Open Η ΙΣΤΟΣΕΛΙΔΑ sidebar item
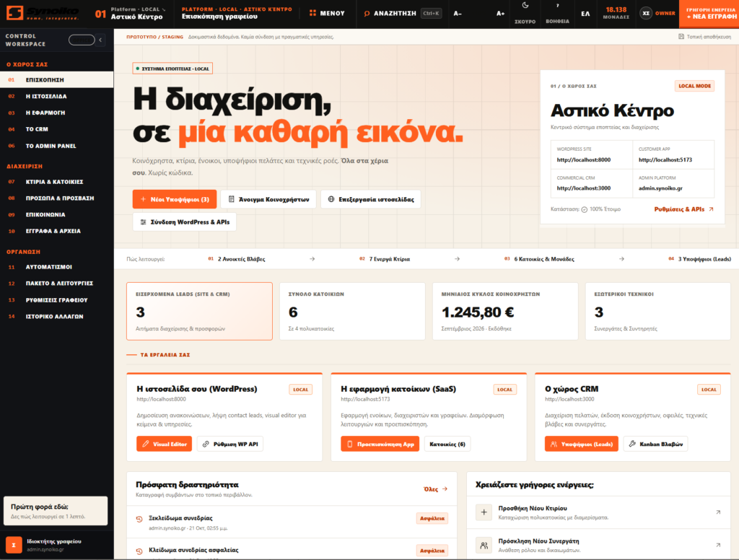Image resolution: width=739 pixels, height=560 pixels. point(56,96)
